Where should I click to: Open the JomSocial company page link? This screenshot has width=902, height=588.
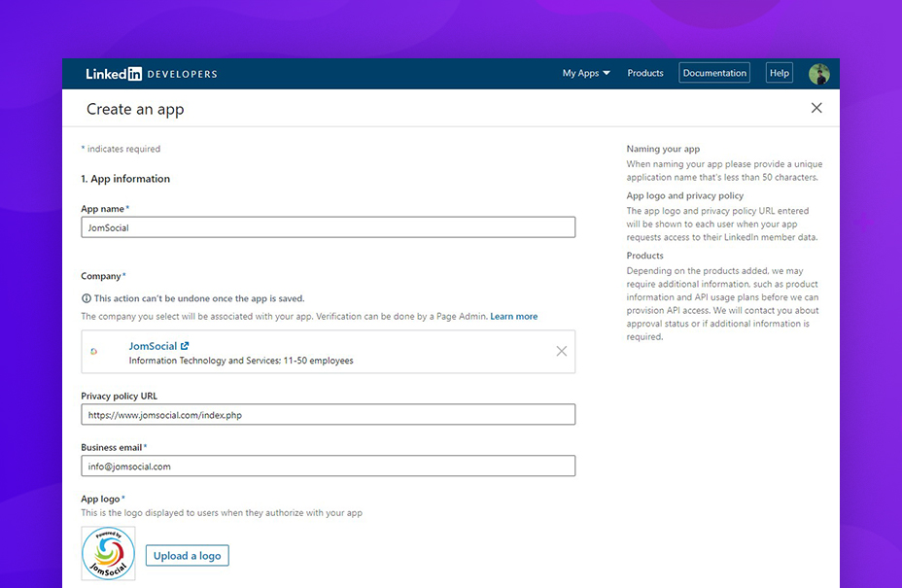153,346
